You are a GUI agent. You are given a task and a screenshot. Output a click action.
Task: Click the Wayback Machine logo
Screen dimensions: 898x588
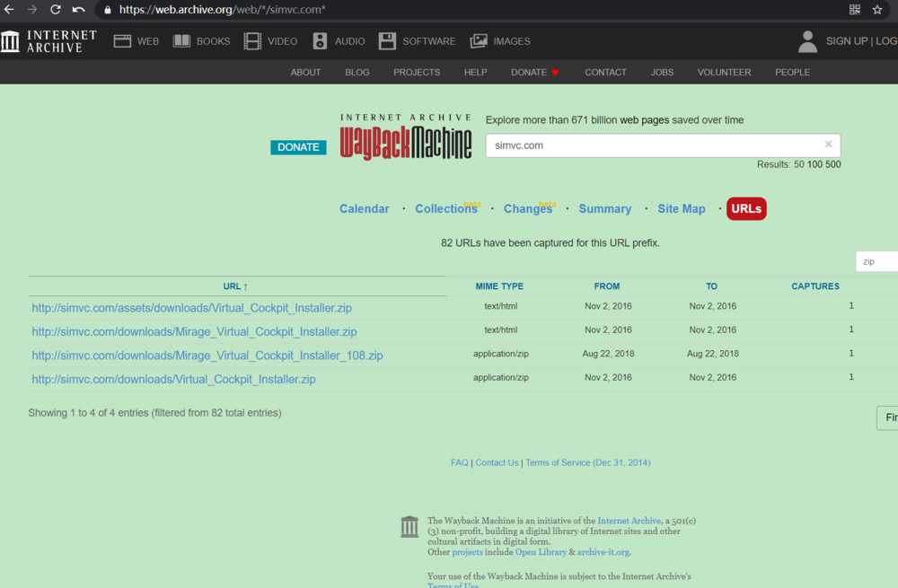[406, 136]
